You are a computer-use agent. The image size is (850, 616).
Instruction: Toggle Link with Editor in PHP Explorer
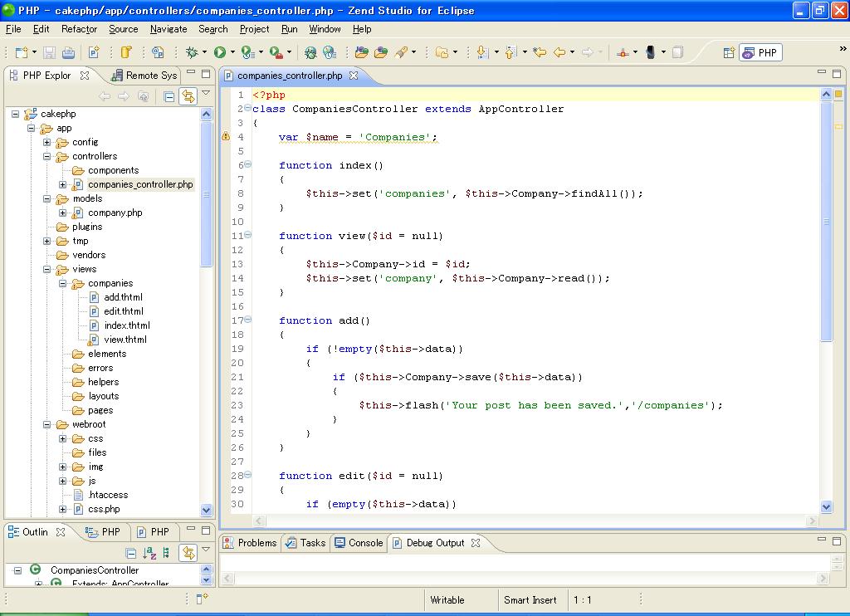188,96
